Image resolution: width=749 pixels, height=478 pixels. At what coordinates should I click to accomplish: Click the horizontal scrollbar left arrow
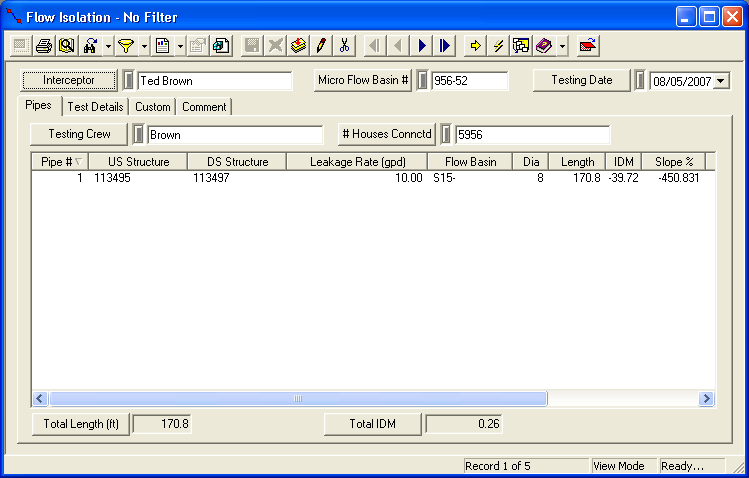pos(40,398)
